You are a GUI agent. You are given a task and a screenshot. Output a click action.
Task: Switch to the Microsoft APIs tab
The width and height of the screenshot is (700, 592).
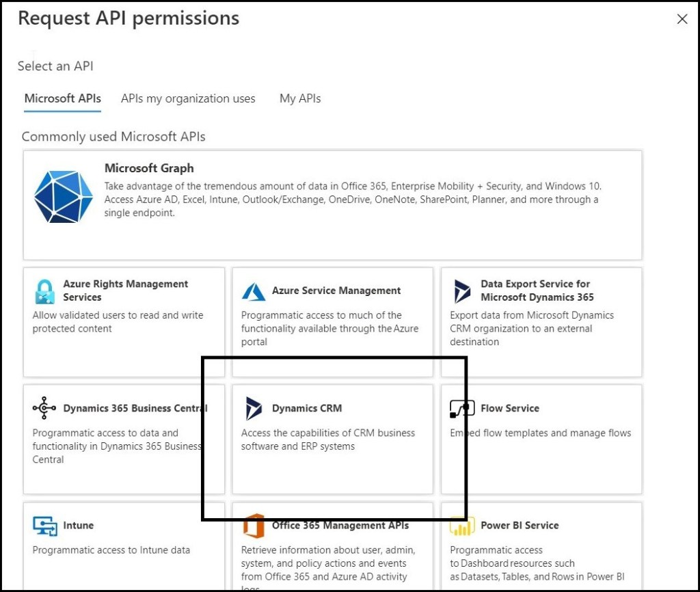click(62, 98)
